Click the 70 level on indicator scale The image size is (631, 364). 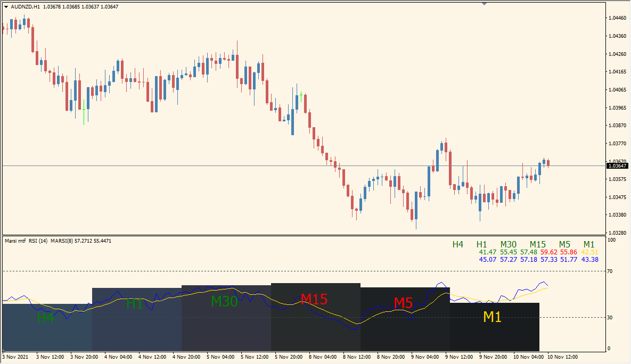point(610,271)
